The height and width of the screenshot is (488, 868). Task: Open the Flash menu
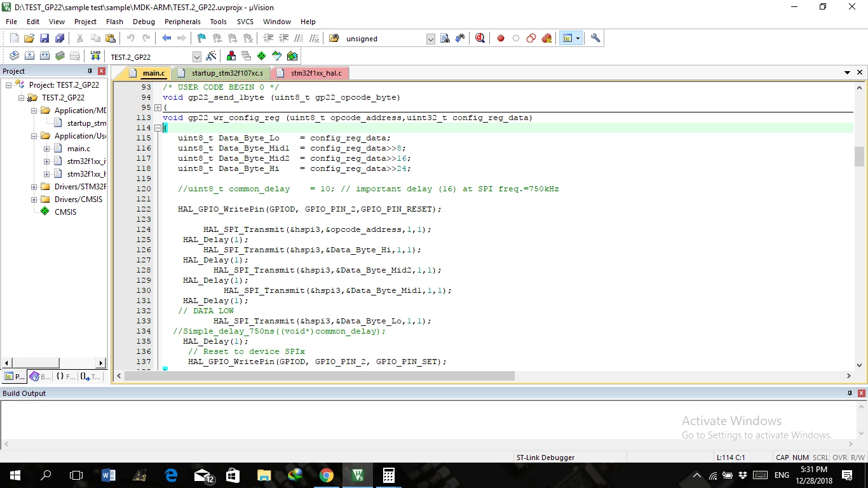[x=114, y=22]
